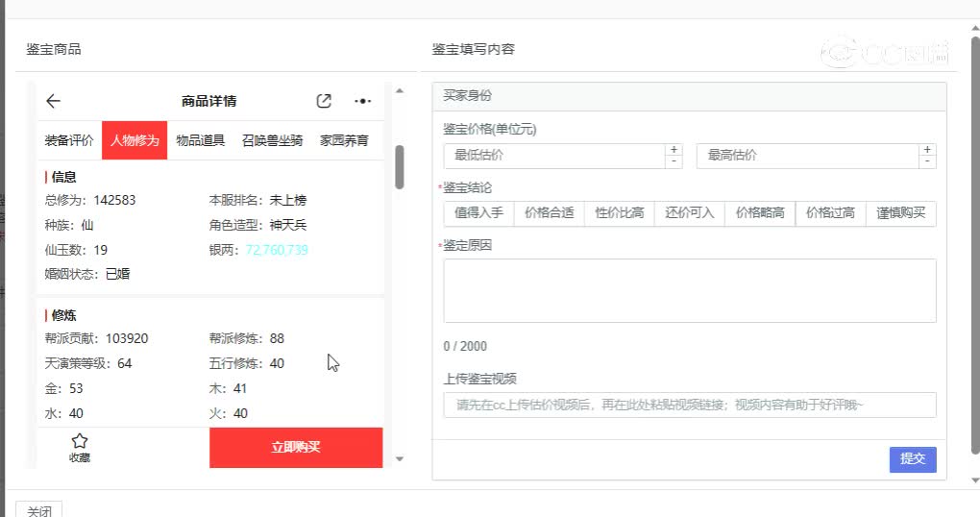This screenshot has height=517, width=980.
Task: Open the three-dot more options menu
Action: [x=362, y=101]
